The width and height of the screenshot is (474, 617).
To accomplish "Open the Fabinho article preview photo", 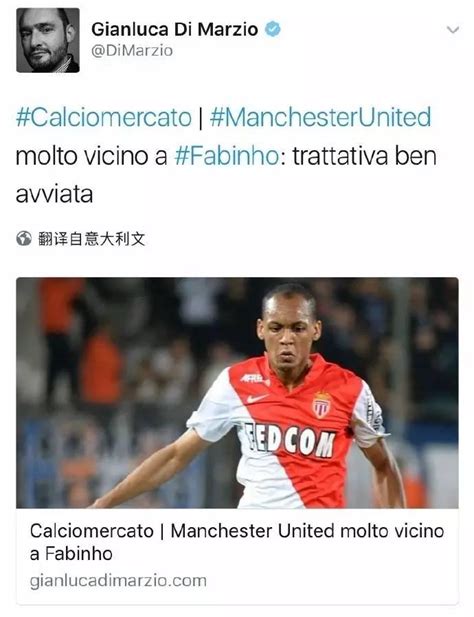I will (x=237, y=393).
